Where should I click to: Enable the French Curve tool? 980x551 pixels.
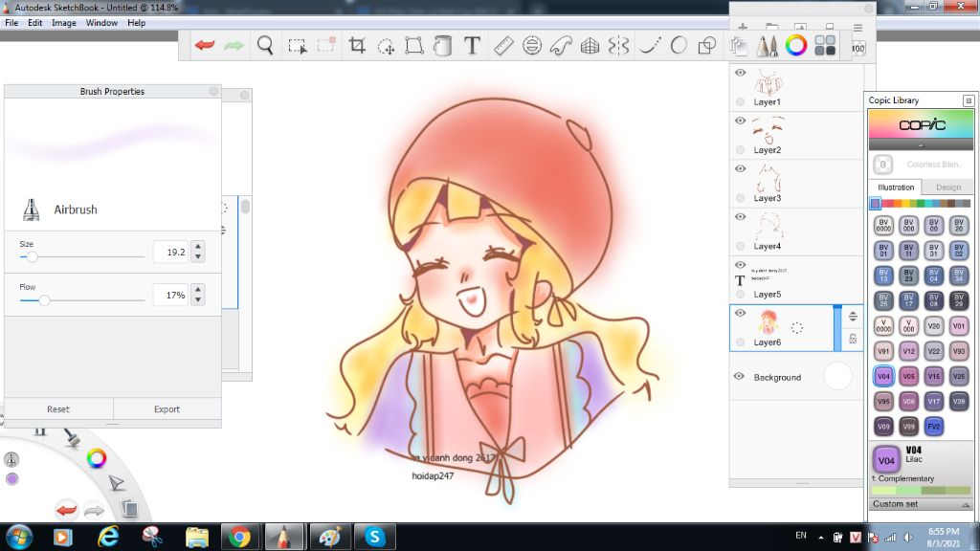tap(561, 45)
